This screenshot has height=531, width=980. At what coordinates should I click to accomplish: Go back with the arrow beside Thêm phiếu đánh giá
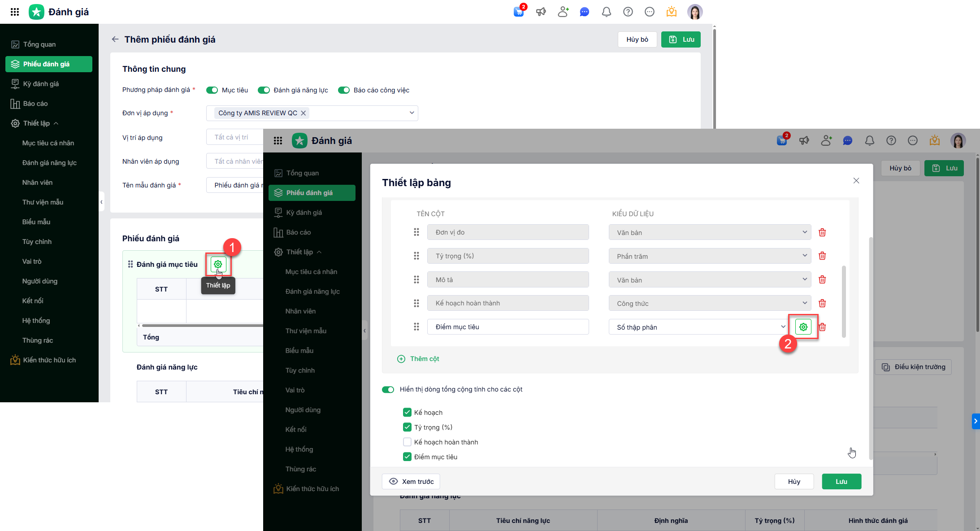pyautogui.click(x=115, y=39)
